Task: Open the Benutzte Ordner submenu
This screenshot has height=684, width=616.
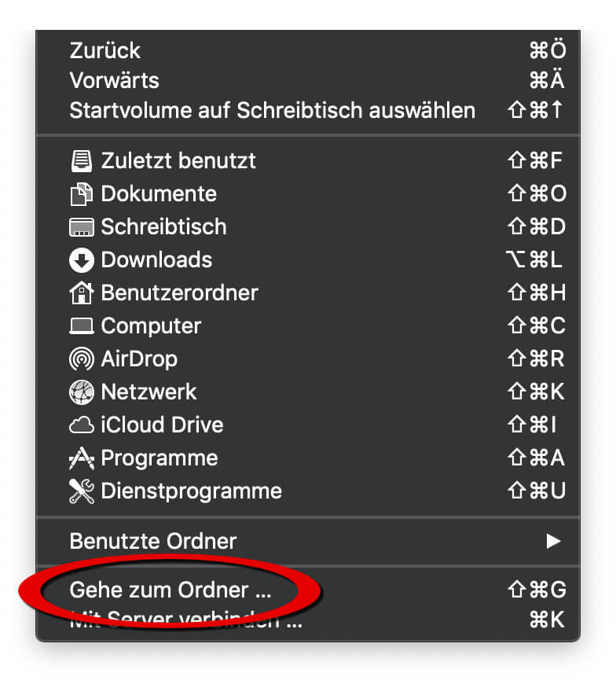Action: pos(153,541)
